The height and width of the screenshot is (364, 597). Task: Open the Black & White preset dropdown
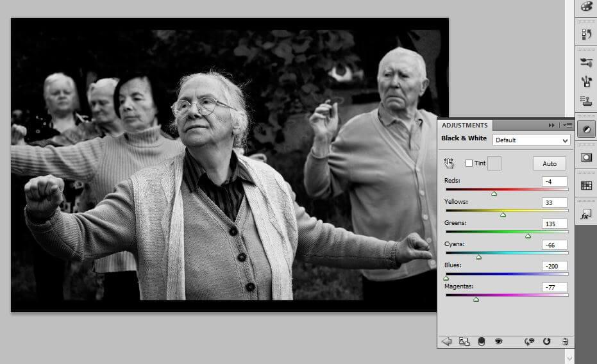531,140
